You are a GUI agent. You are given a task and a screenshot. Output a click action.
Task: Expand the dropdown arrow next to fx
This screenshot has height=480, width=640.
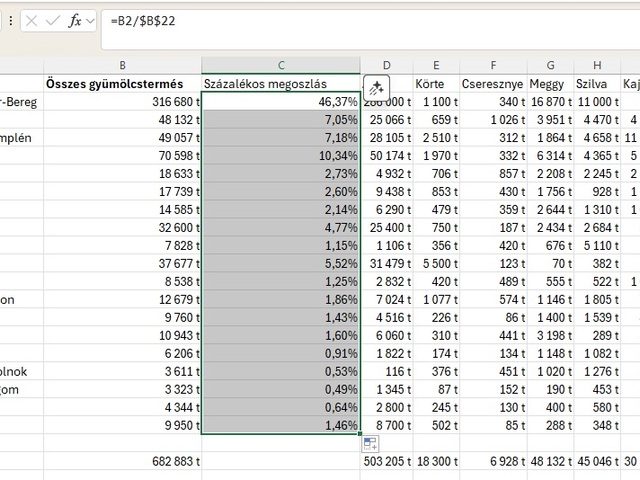click(x=91, y=21)
